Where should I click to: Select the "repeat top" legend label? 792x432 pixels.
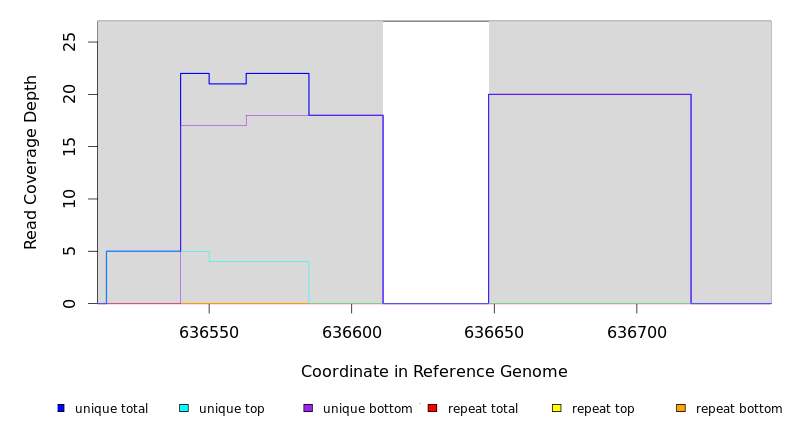point(603,409)
